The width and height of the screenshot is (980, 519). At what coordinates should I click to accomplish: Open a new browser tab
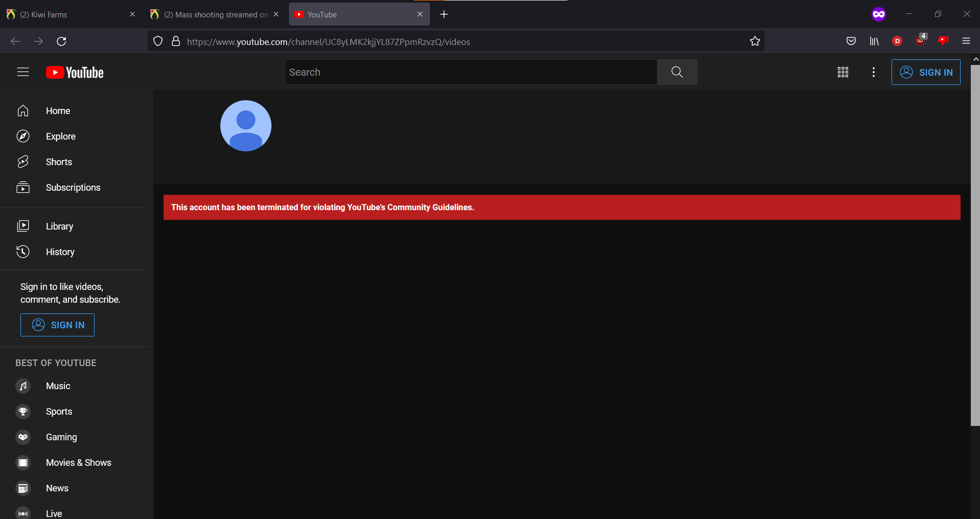pos(444,14)
